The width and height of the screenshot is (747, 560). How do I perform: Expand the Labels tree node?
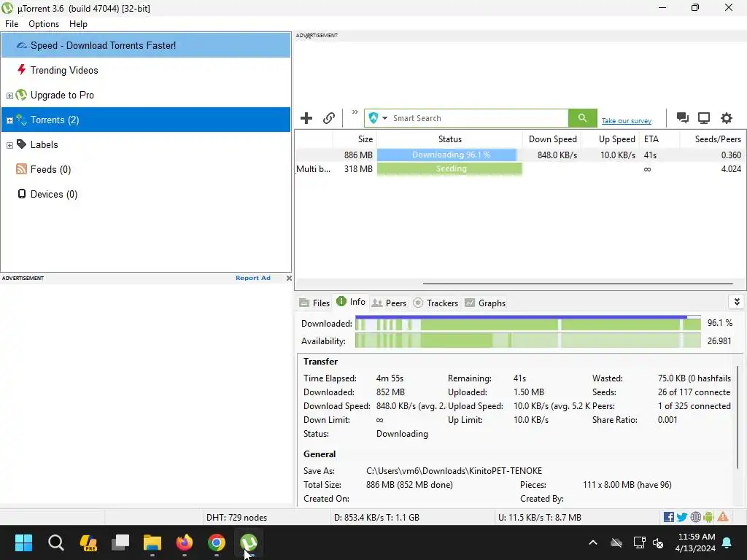tap(9, 145)
